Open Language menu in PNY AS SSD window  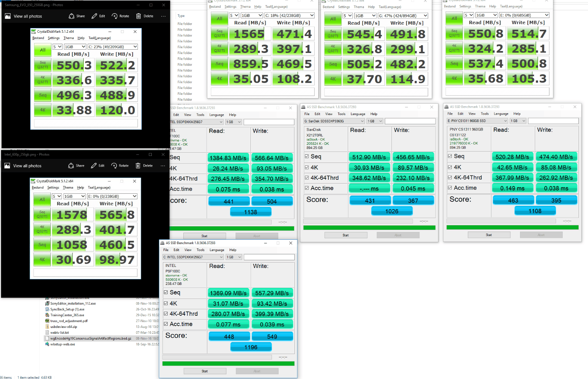point(501,114)
